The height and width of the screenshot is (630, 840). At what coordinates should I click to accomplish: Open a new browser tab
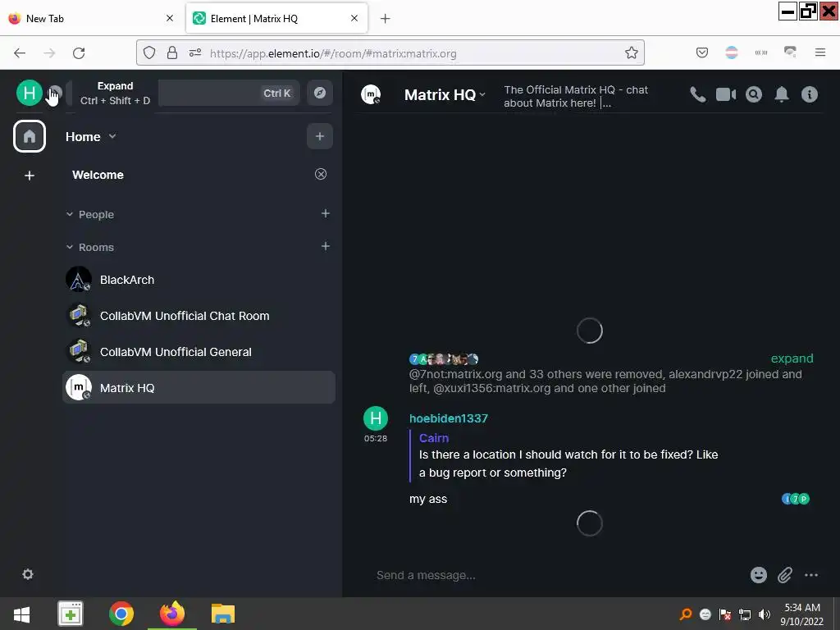point(386,19)
